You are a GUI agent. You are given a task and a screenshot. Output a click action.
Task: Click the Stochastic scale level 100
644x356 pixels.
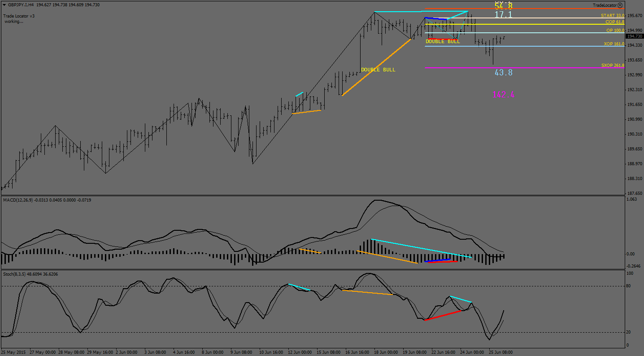pyautogui.click(x=630, y=273)
